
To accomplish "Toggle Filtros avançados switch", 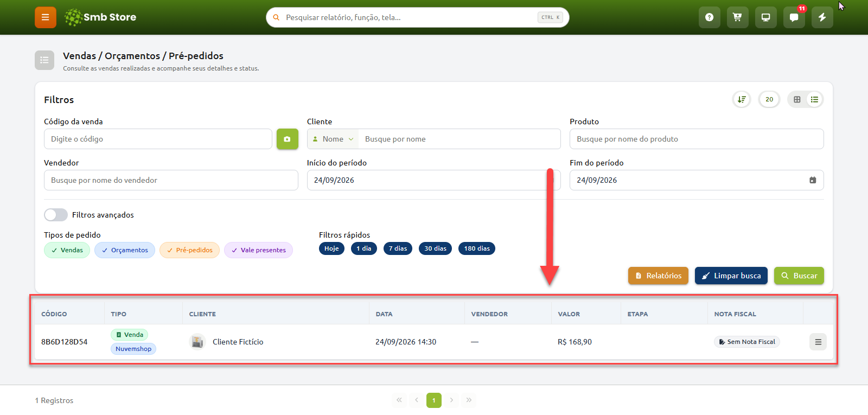I will pos(56,215).
